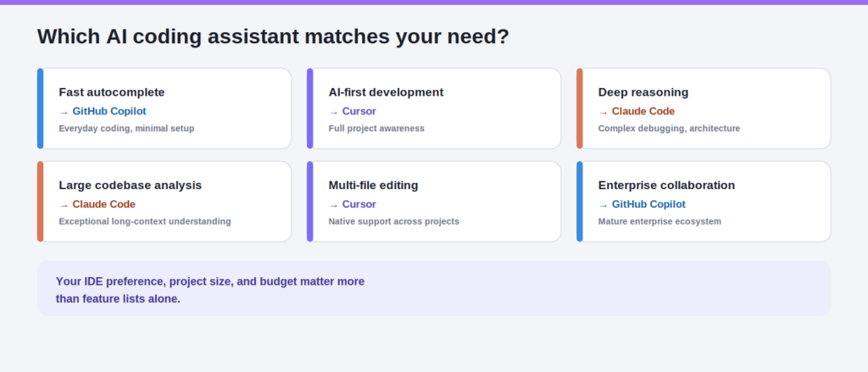Click Cursor under Multi-file editing

pyautogui.click(x=359, y=204)
